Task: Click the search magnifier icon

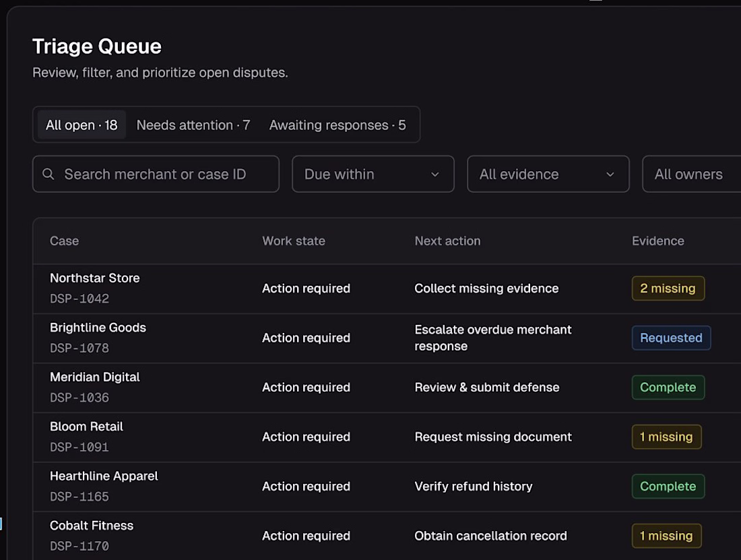Action: pos(49,174)
